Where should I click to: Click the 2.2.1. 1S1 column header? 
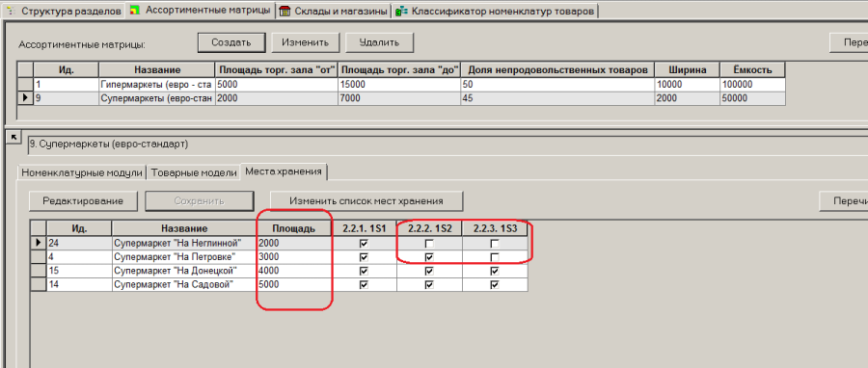tap(364, 228)
